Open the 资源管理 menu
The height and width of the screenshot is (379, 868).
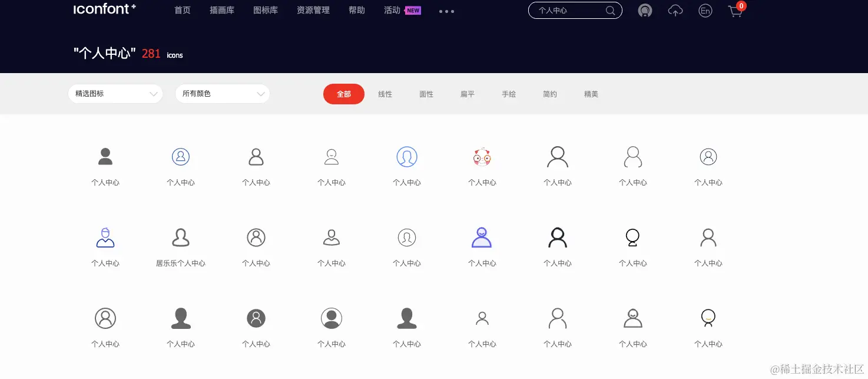[x=313, y=10]
